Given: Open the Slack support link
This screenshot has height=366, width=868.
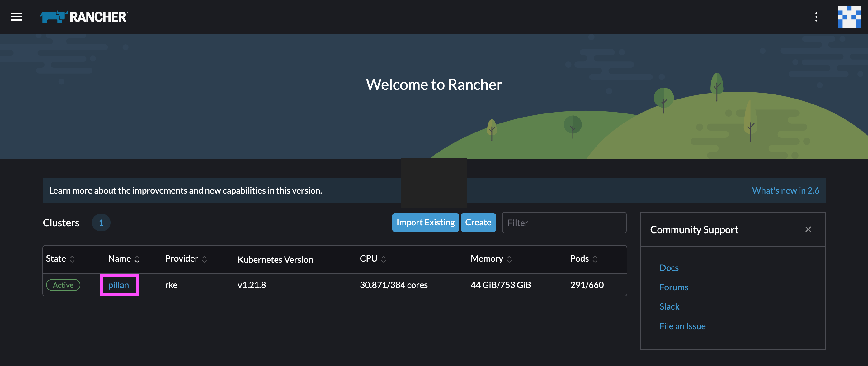Looking at the screenshot, I should pos(669,306).
